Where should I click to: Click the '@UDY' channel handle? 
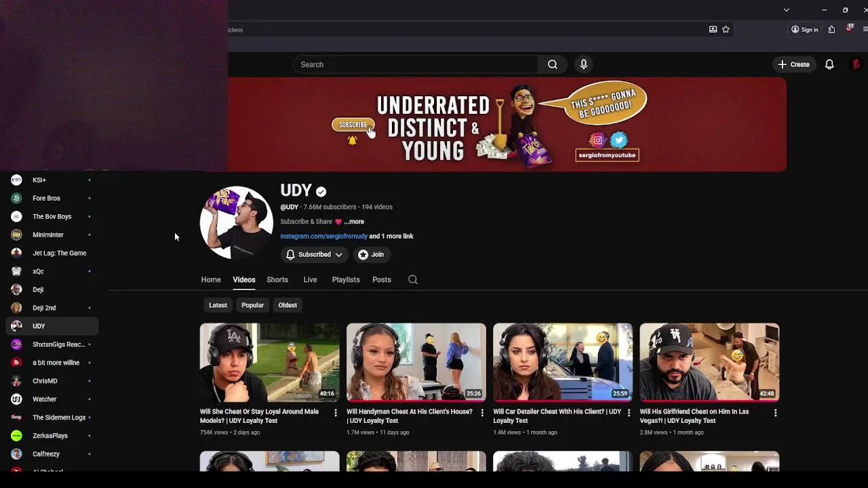point(290,207)
